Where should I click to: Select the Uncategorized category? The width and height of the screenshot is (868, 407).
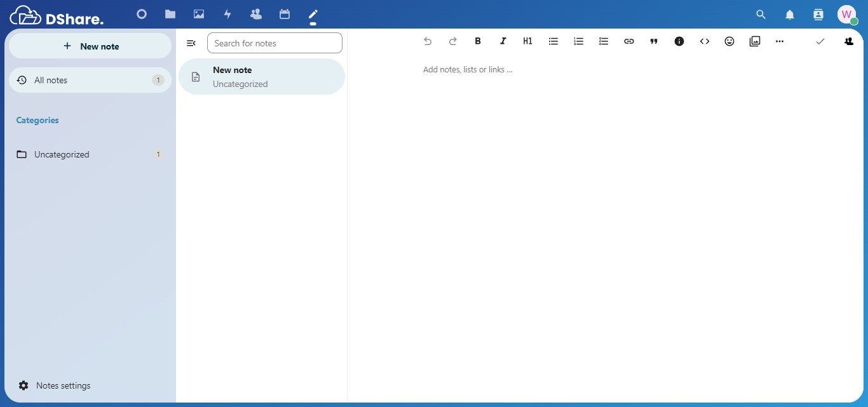pyautogui.click(x=62, y=154)
